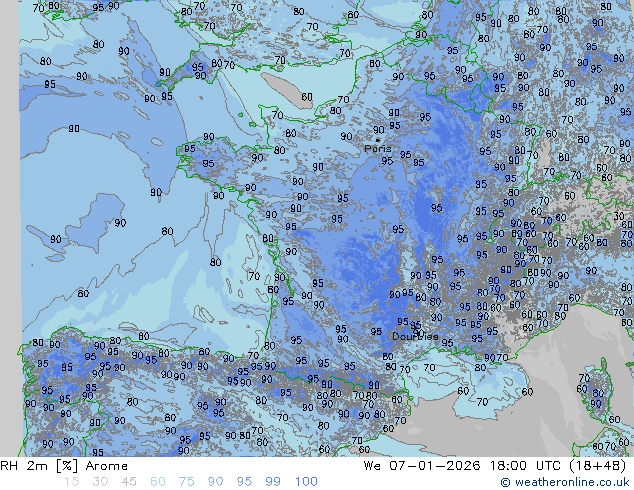Click the Paris city label

click(x=378, y=149)
